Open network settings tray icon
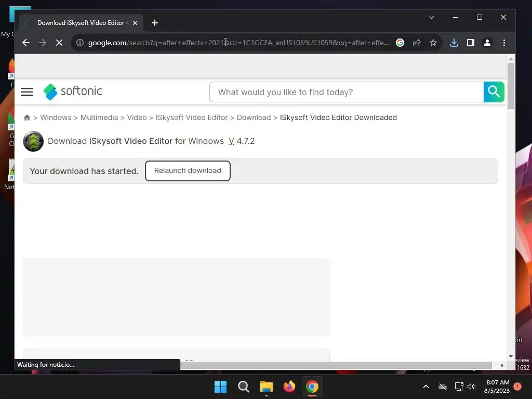Viewport: 532px width, 399px height. [x=459, y=387]
